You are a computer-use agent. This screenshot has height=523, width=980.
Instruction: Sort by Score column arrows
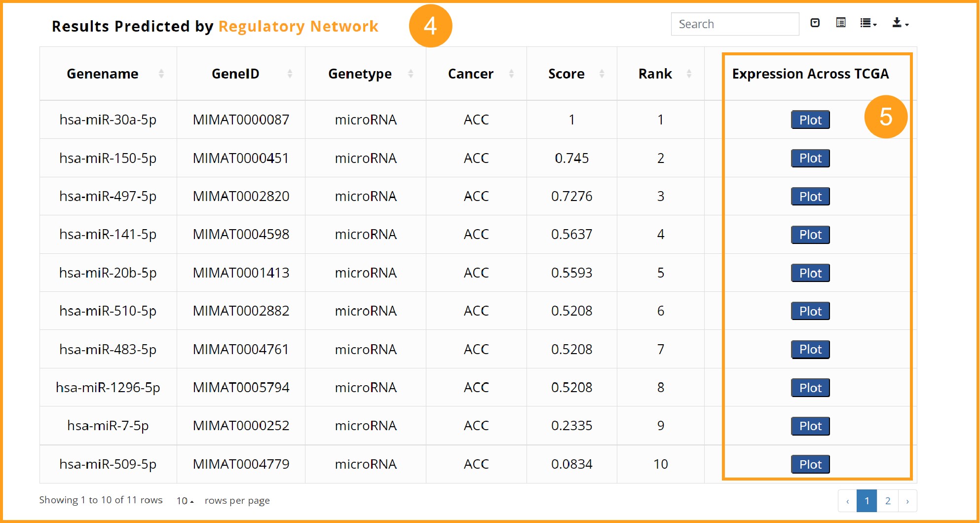[602, 74]
